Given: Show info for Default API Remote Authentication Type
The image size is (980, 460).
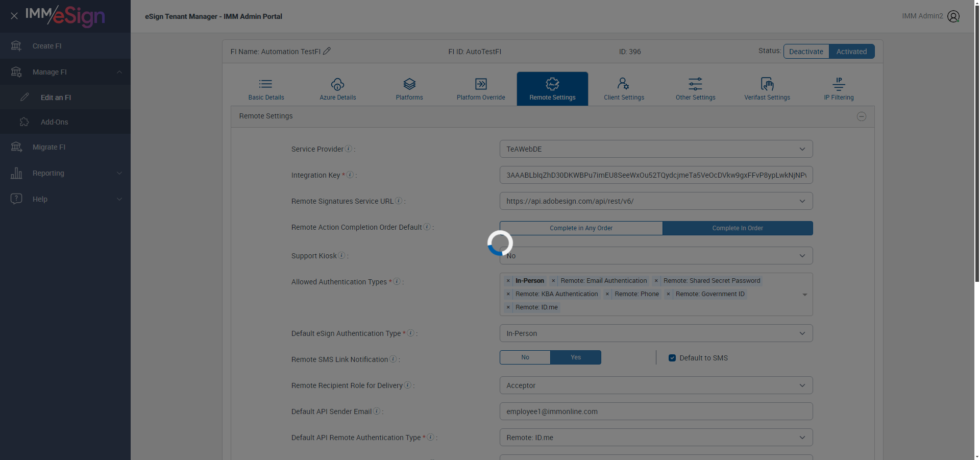Looking at the screenshot, I should point(431,437).
